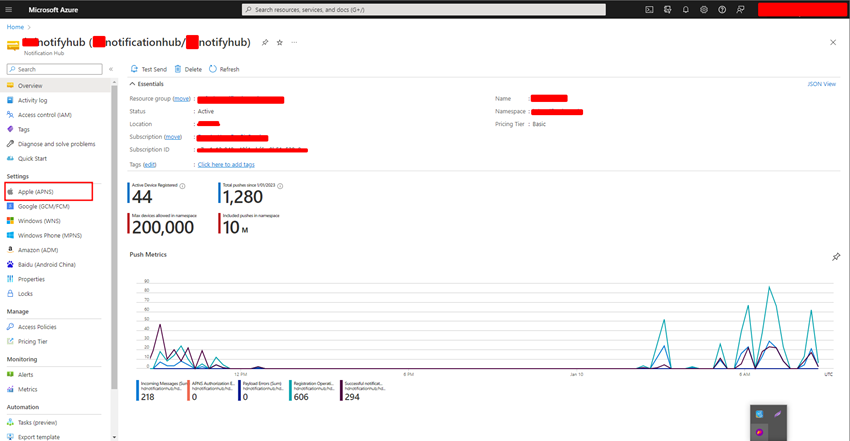This screenshot has height=441, width=850.
Task: Open the JSON View link
Action: (x=821, y=84)
